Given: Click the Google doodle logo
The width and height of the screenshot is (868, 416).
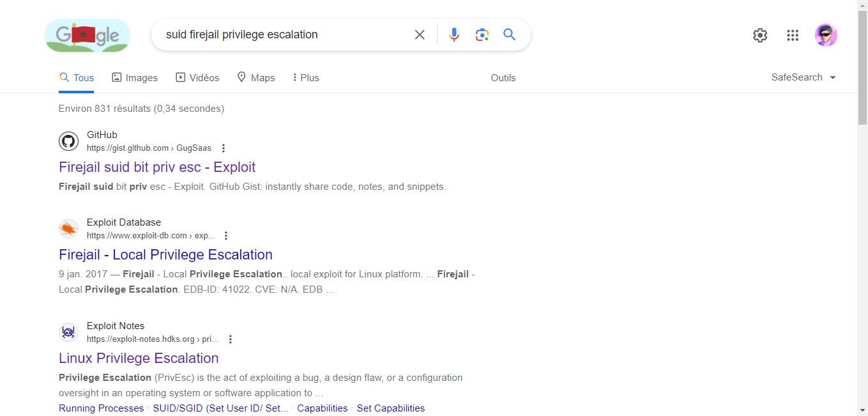Looking at the screenshot, I should [88, 35].
